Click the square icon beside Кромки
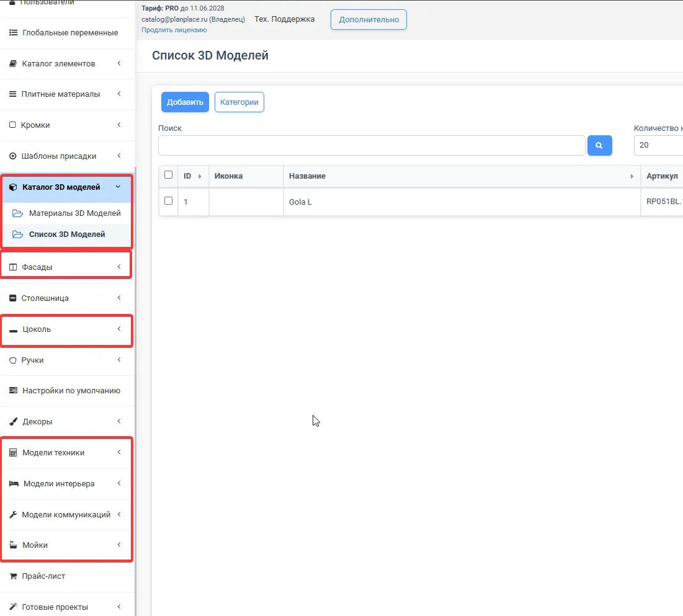Viewport: 683px width, 616px height. [x=12, y=125]
